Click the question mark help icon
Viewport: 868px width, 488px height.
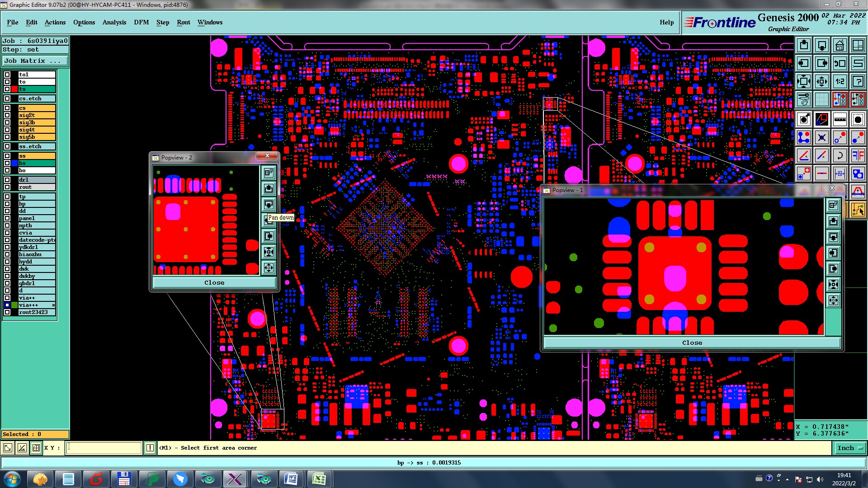(858, 81)
